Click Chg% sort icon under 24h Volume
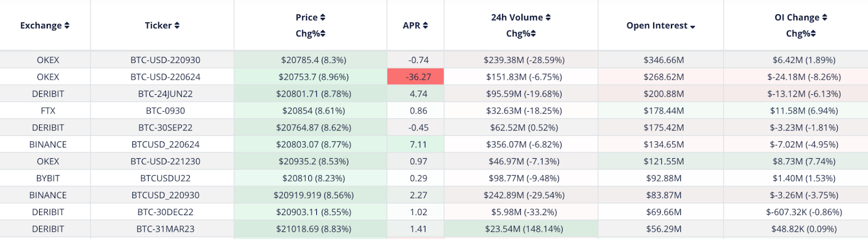Screen dimensions: 868x239 pos(533,34)
